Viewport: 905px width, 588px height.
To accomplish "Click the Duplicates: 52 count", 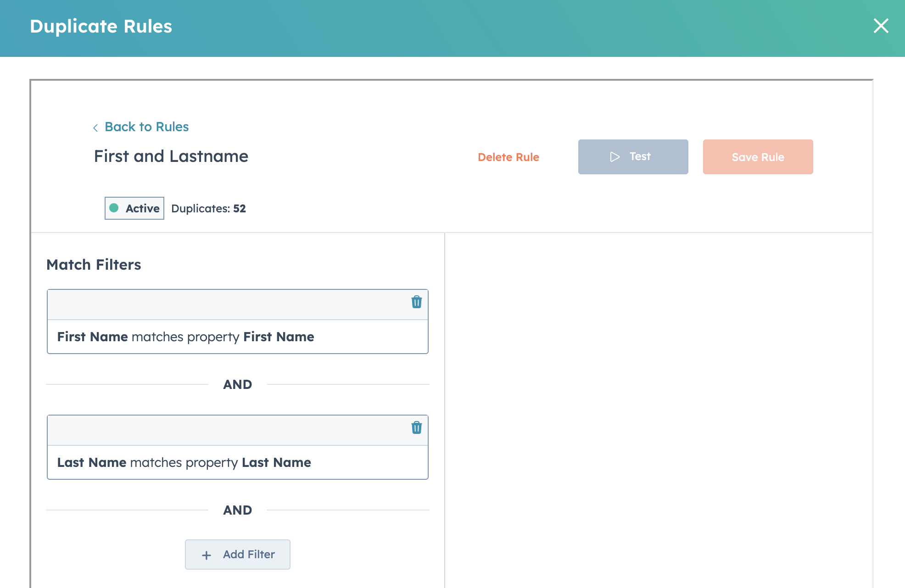I will [x=208, y=209].
